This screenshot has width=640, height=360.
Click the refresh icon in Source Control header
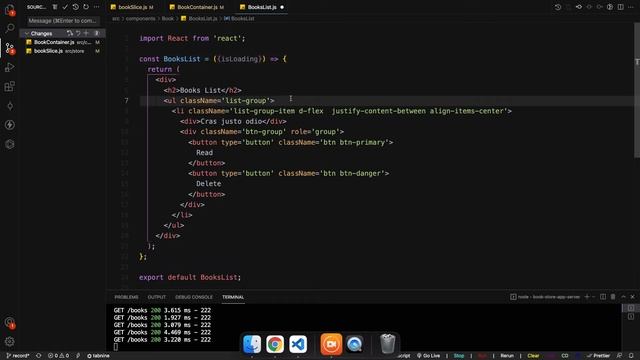(86, 7)
